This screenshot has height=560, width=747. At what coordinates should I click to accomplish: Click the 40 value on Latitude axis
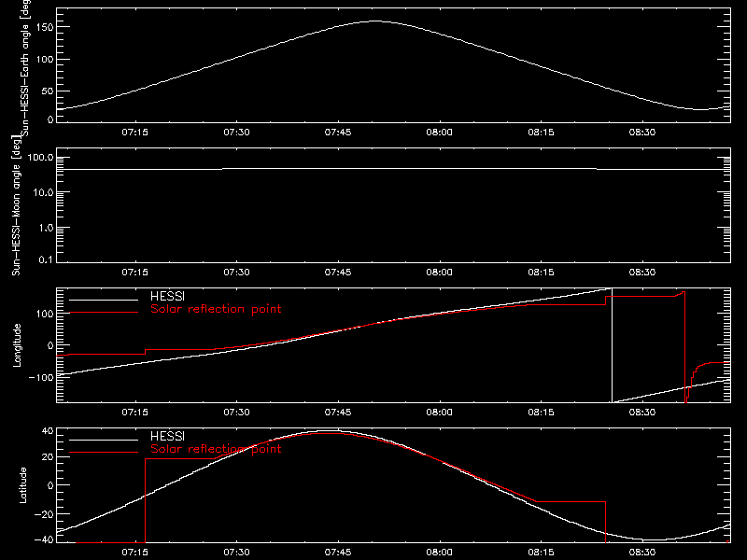click(x=48, y=431)
